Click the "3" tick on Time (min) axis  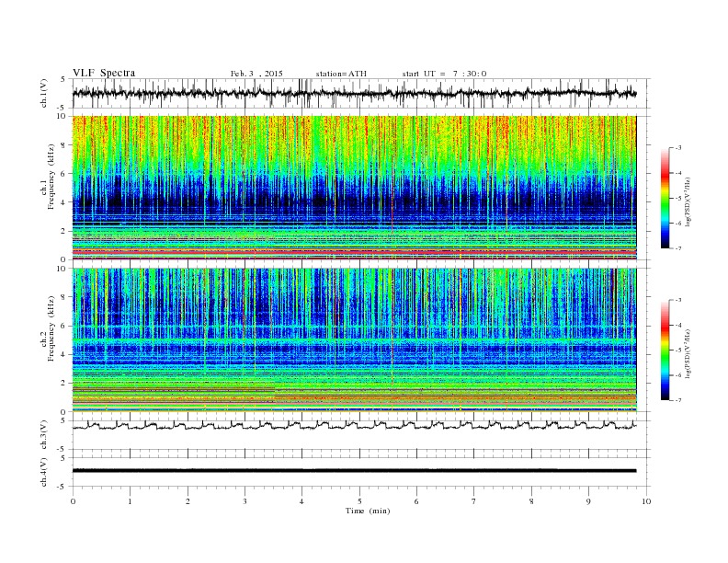click(x=245, y=501)
